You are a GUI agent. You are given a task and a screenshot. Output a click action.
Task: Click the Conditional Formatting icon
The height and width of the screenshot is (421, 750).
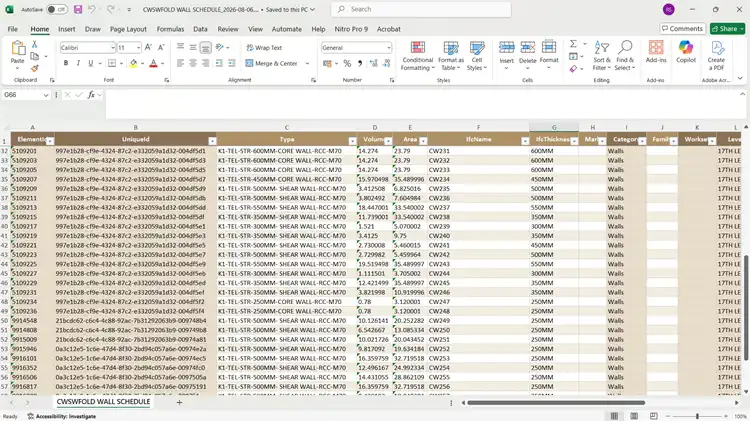[418, 47]
